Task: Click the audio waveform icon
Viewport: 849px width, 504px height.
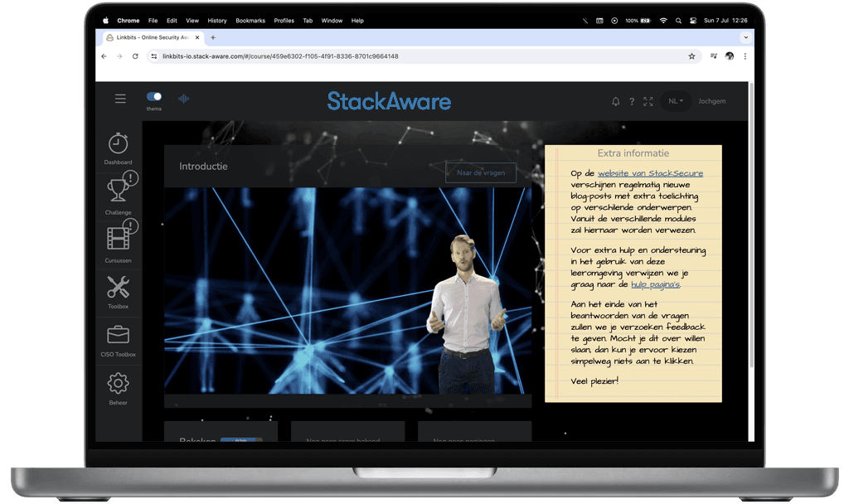Action: 183,99
